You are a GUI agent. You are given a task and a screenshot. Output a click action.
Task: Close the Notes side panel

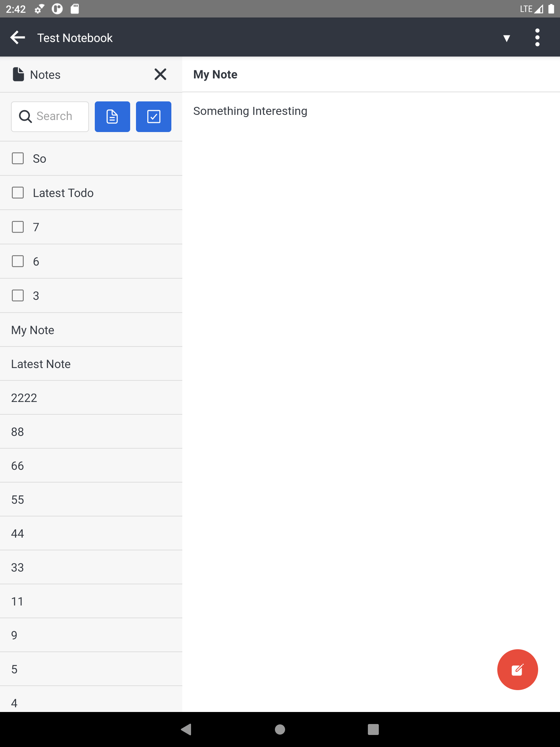coord(160,74)
